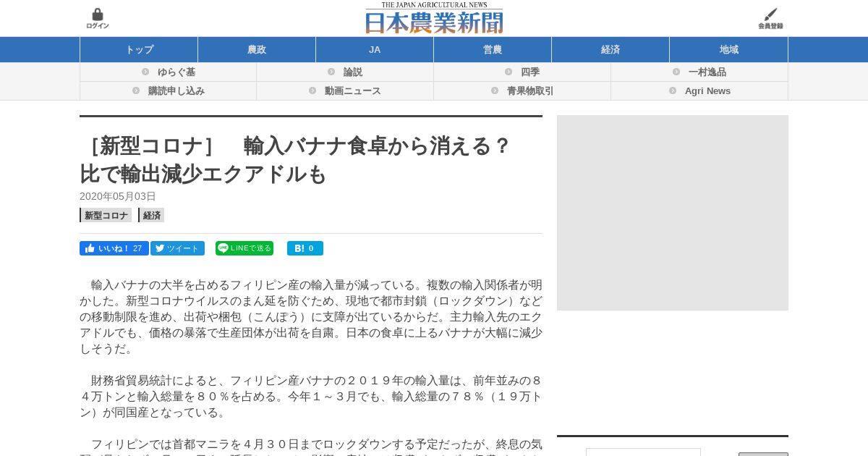Go to ゆらぐ基 submenu link
The width and height of the screenshot is (868, 456).
(x=176, y=72)
